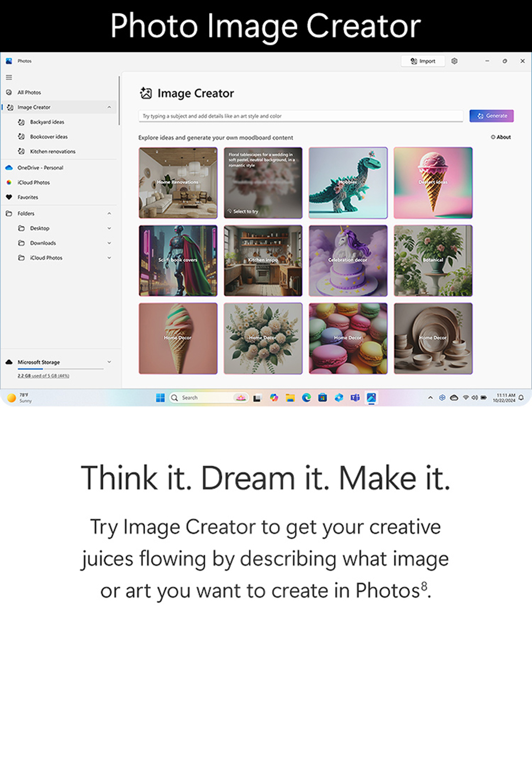The image size is (532, 776).
Task: Open File Explorer from the taskbar
Action: (290, 397)
